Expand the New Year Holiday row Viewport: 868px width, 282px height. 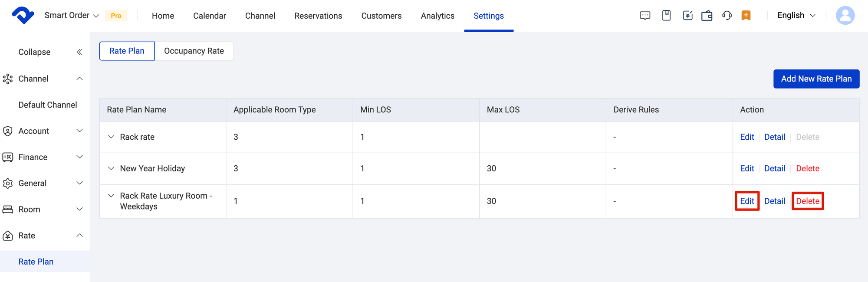point(111,168)
